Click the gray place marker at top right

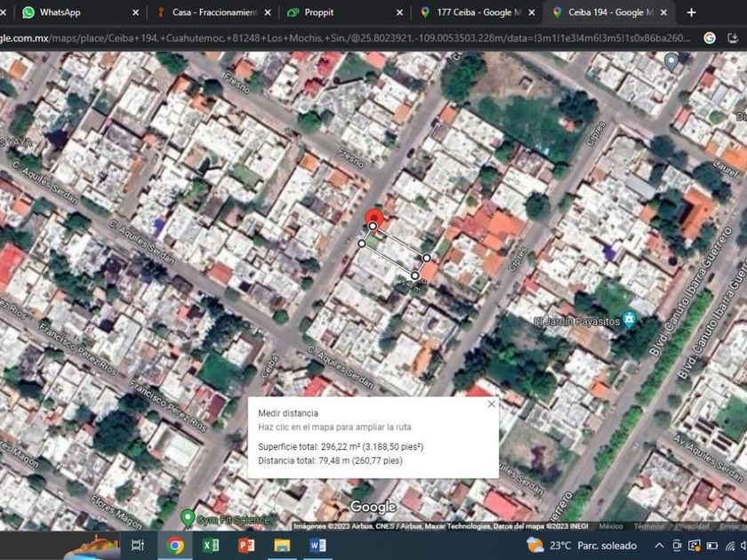point(671,61)
